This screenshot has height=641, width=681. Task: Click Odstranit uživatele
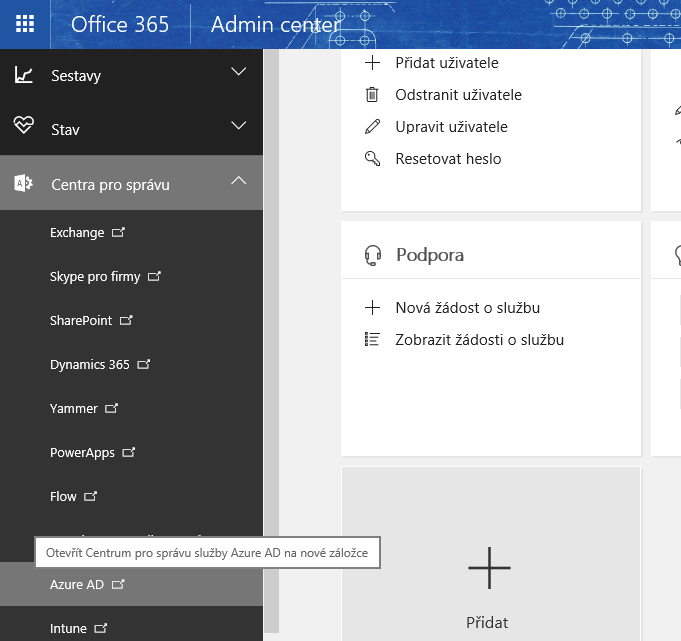(x=459, y=95)
